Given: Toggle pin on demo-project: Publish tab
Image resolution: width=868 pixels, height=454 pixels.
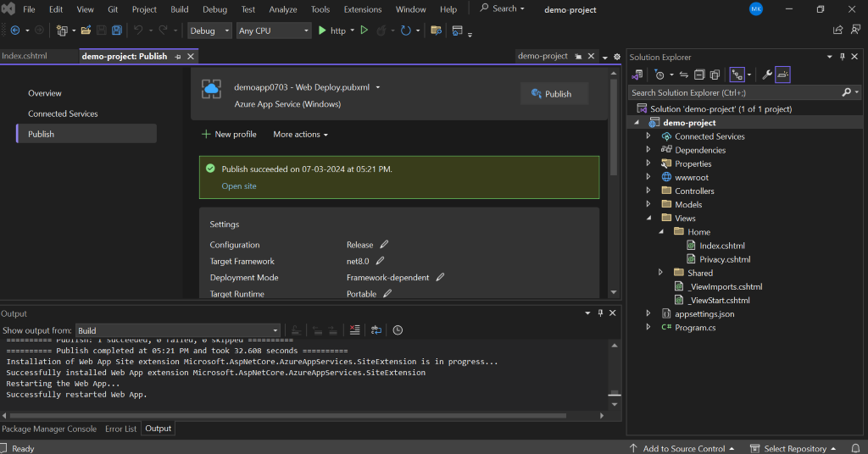Looking at the screenshot, I should click(178, 57).
